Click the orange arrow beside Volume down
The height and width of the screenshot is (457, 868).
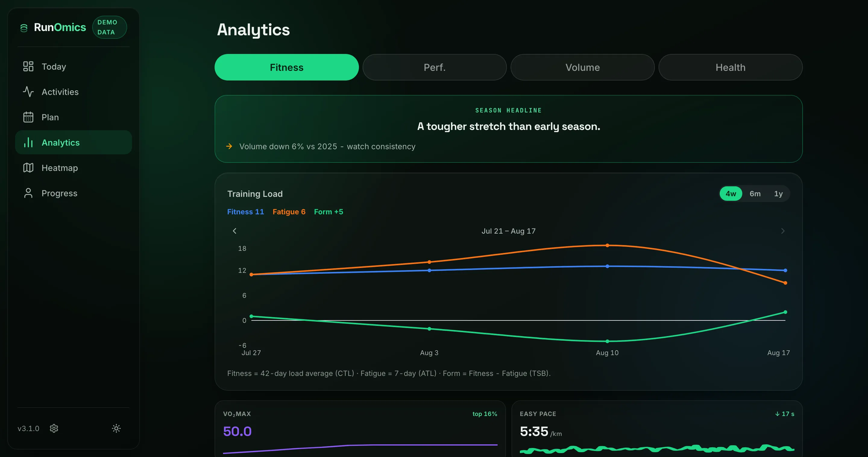pyautogui.click(x=229, y=146)
